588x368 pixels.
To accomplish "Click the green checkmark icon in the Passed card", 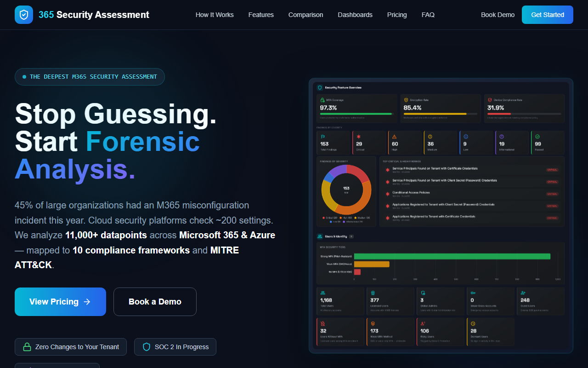I will coord(537,137).
